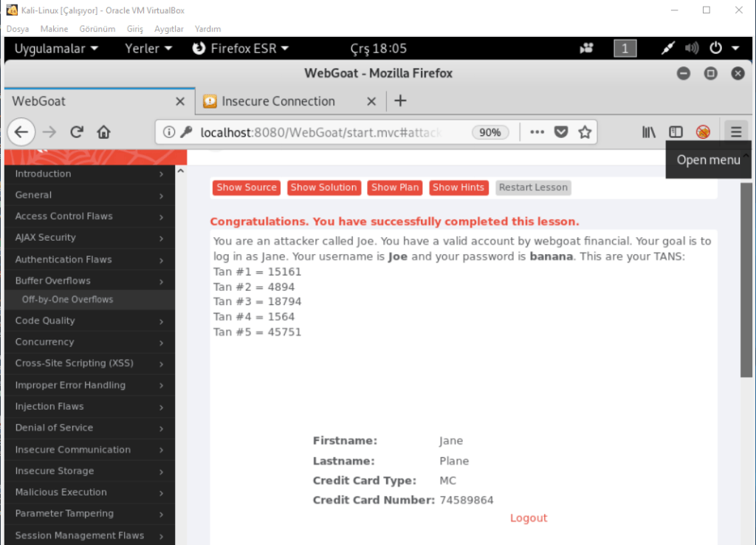The image size is (756, 545).
Task: Bookmark this page with star icon
Action: coord(585,132)
